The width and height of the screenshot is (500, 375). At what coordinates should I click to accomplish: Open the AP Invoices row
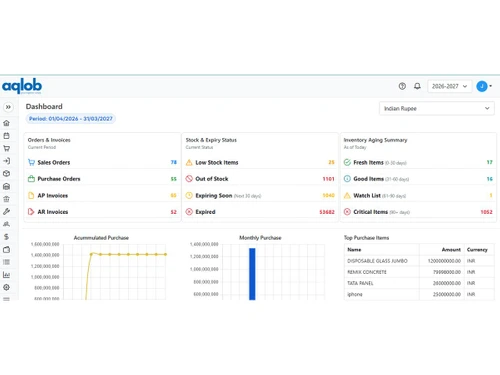[102, 195]
